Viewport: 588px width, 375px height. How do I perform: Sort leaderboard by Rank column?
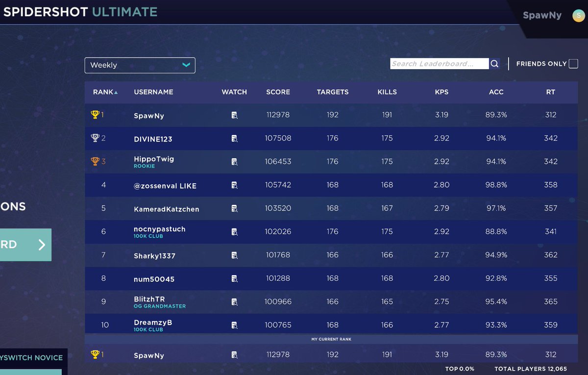click(105, 92)
